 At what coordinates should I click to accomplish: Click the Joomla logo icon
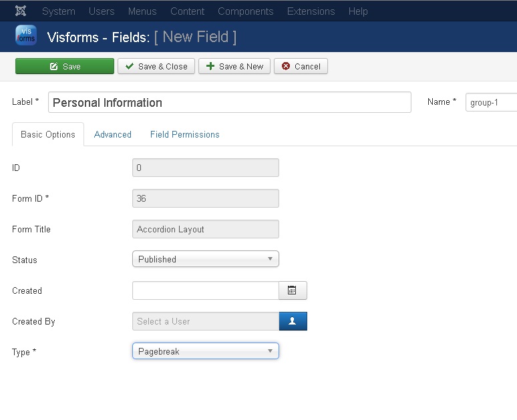pyautogui.click(x=21, y=11)
